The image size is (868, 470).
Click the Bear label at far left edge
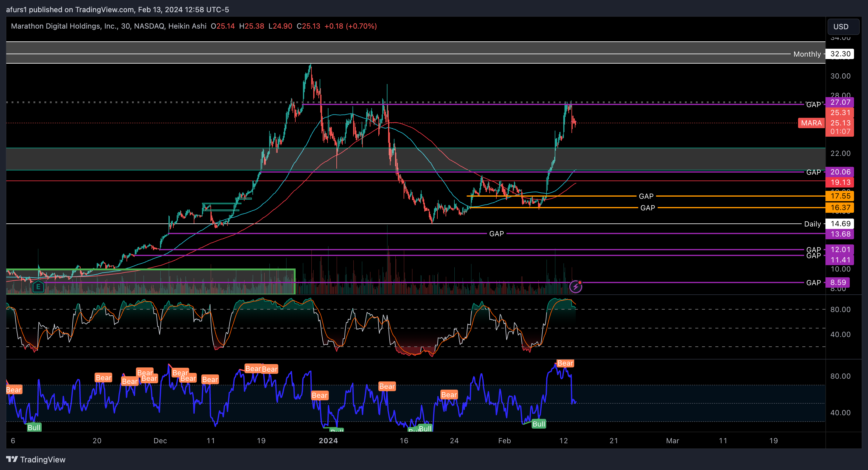[14, 390]
